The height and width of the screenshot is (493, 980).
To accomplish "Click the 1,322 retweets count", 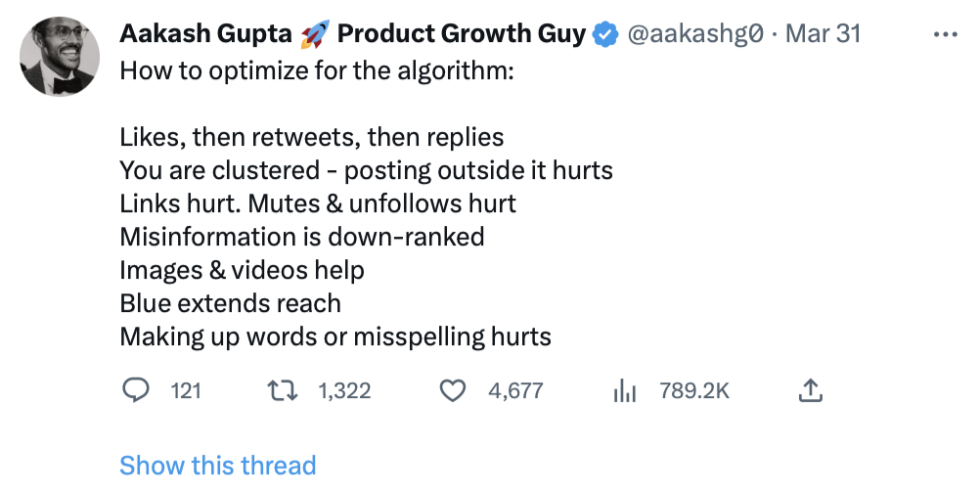I will (344, 391).
